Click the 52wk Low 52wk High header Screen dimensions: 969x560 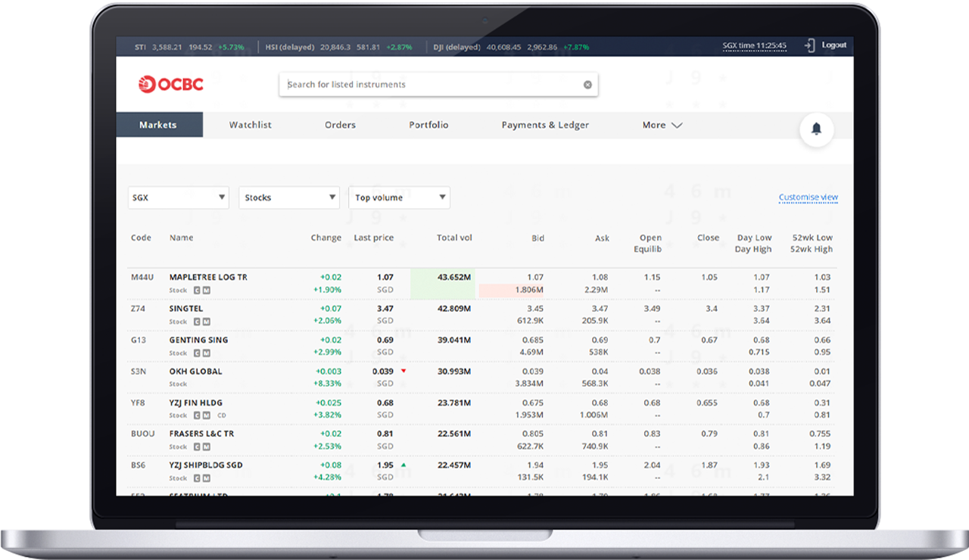click(x=812, y=243)
